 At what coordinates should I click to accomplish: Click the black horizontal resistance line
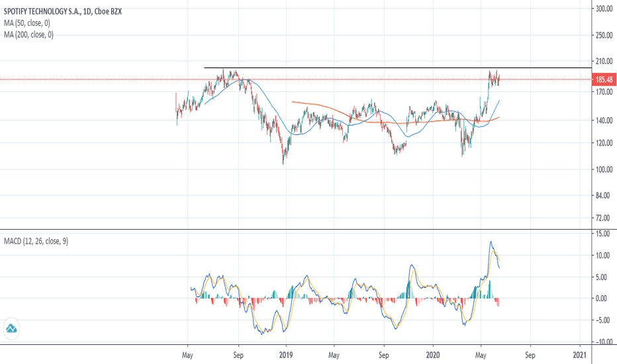(397, 68)
